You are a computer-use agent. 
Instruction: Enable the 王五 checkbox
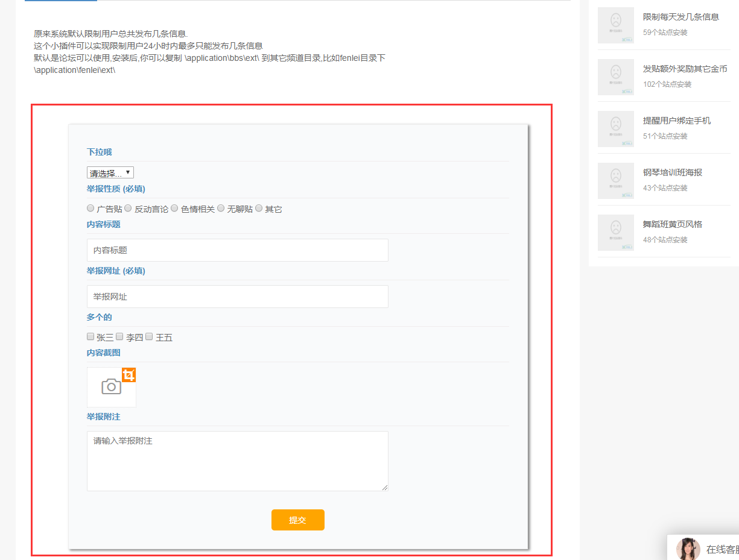(149, 336)
